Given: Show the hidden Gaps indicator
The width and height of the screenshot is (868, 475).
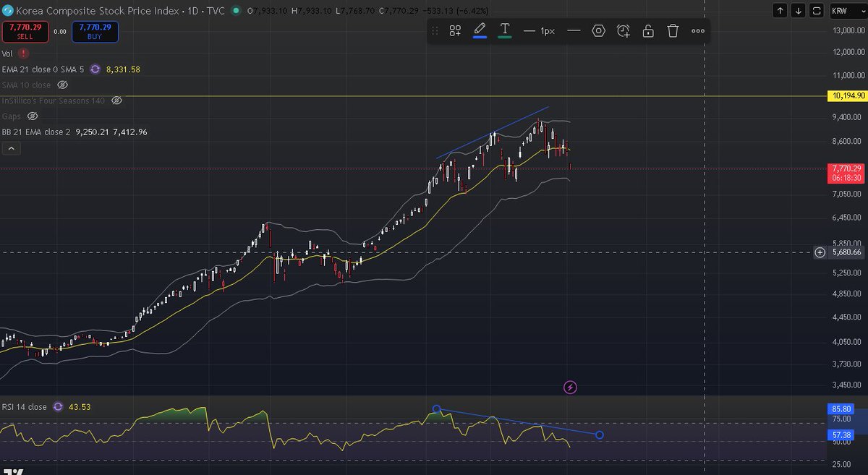Looking at the screenshot, I should click(x=32, y=116).
